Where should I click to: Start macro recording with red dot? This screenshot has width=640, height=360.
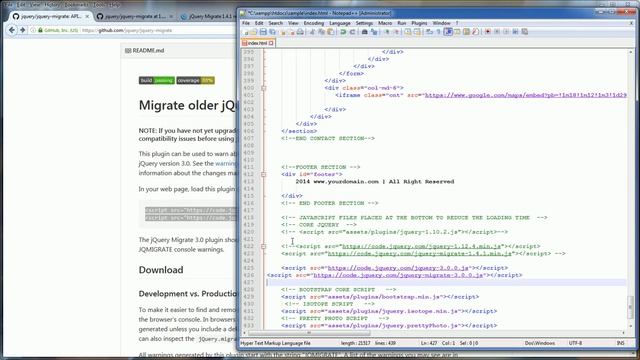[488, 32]
